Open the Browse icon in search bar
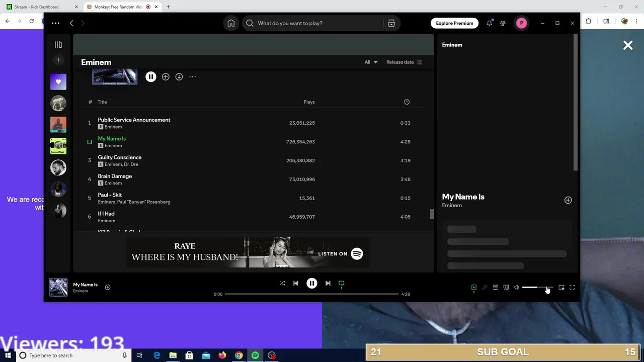The image size is (644, 362). (391, 23)
